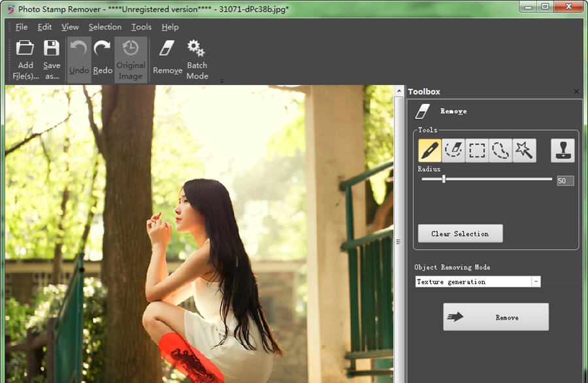This screenshot has width=588, height=383.
Task: Select the lasso selection tool
Action: pyautogui.click(x=500, y=150)
